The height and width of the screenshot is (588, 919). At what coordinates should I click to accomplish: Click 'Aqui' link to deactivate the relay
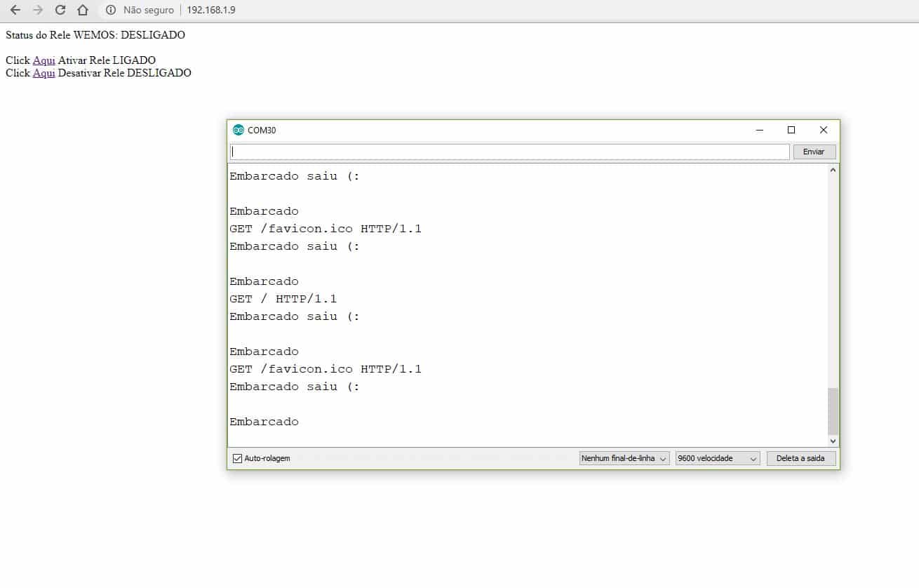pos(43,73)
